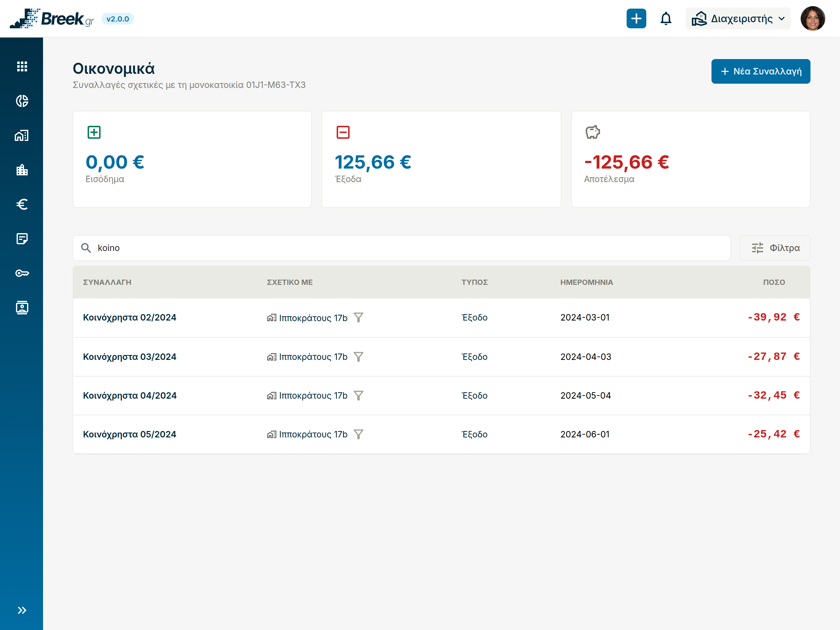840x630 pixels.
Task: Open the portfolio/analytics icon panel
Action: [x=21, y=101]
